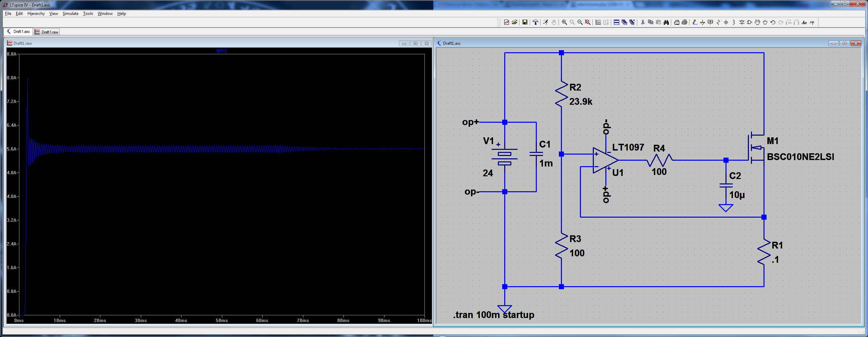Cut selection with the scissors icon
The height and width of the screenshot is (337, 868).
643,22
